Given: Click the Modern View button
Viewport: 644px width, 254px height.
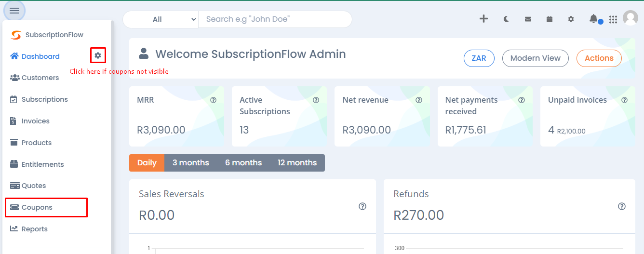Looking at the screenshot, I should [536, 58].
